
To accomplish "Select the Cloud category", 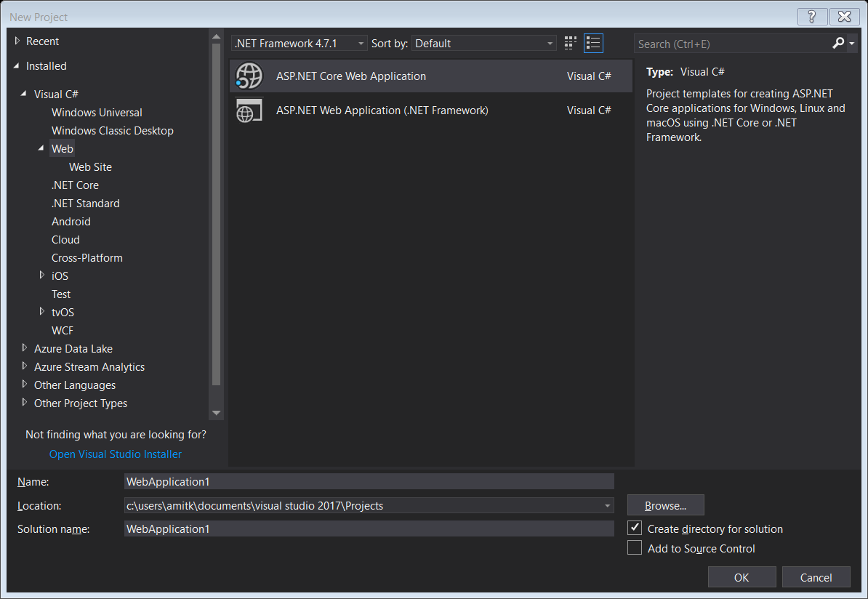I will coord(65,240).
